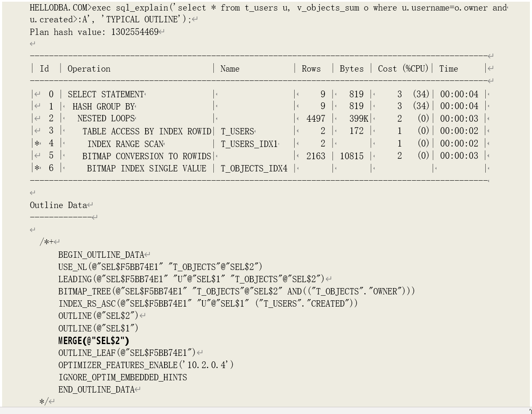Click the Rows column header
Screen dimensions: 532x414
pos(311,69)
